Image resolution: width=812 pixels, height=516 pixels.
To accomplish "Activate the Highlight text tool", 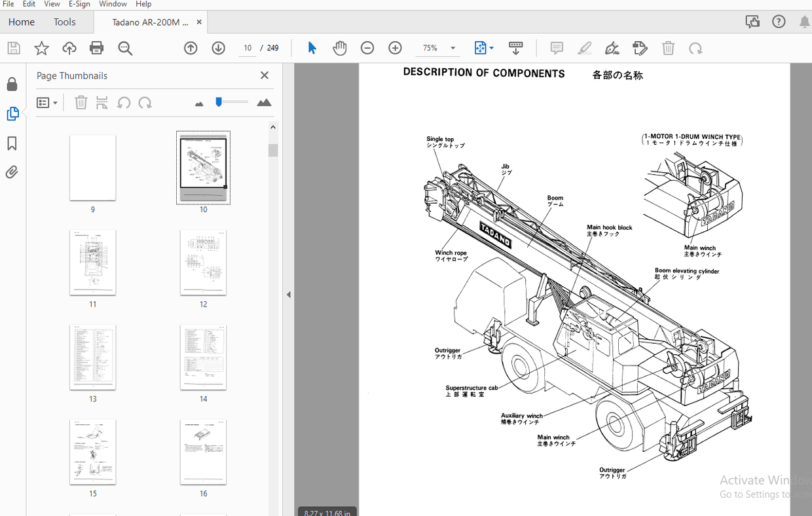I will [x=584, y=48].
